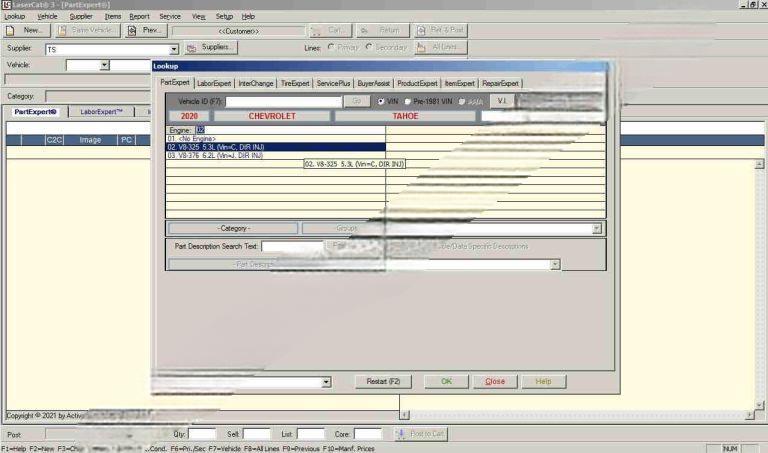
Task: Open the Help menu in menu bar
Action: pyautogui.click(x=248, y=17)
